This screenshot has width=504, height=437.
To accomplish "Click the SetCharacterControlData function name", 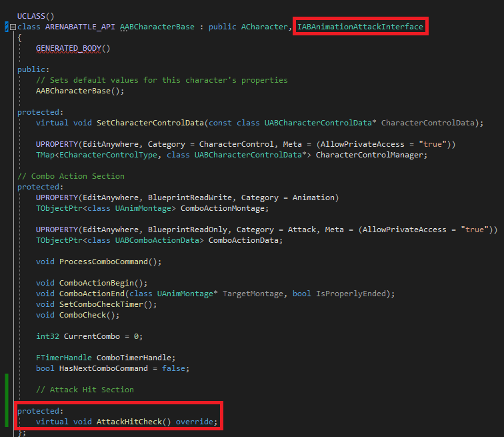I will click(150, 123).
